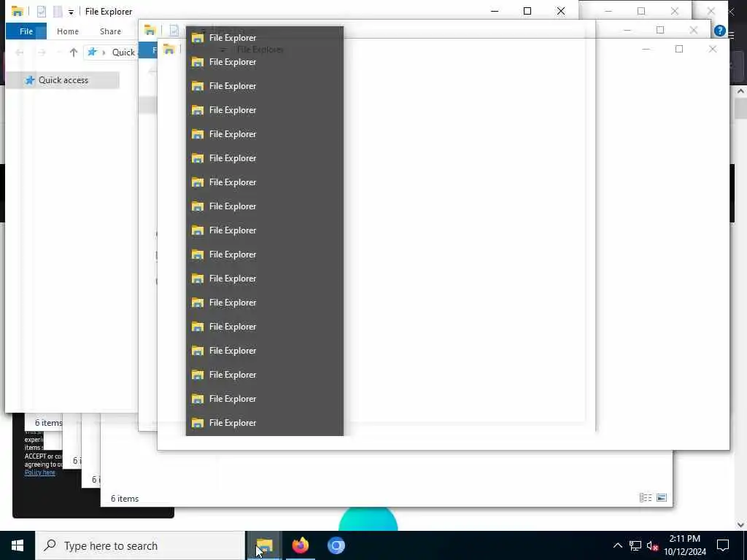
Task: Open Firefox from the taskbar
Action: tap(300, 545)
